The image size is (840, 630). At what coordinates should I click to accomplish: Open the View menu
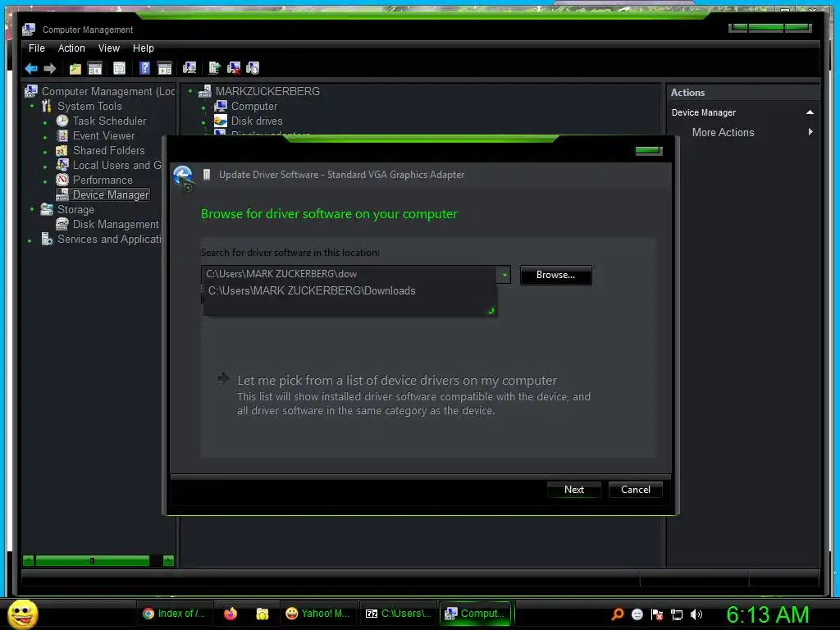109,48
